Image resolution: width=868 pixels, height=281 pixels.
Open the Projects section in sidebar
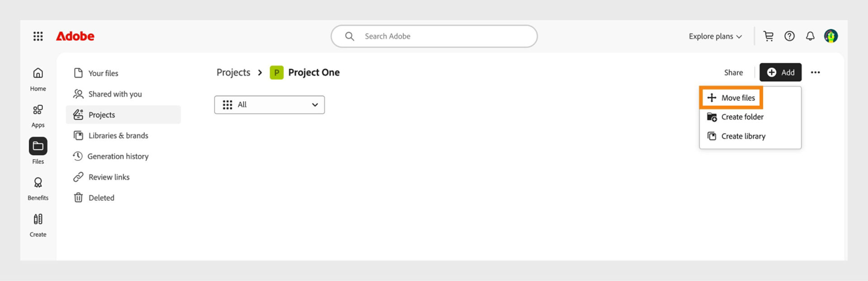point(102,114)
